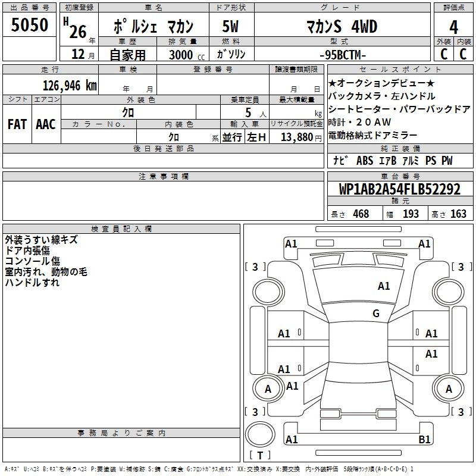Click the バックカメラ・左ハンドル line
This screenshot has width=476, height=476.
click(x=381, y=96)
